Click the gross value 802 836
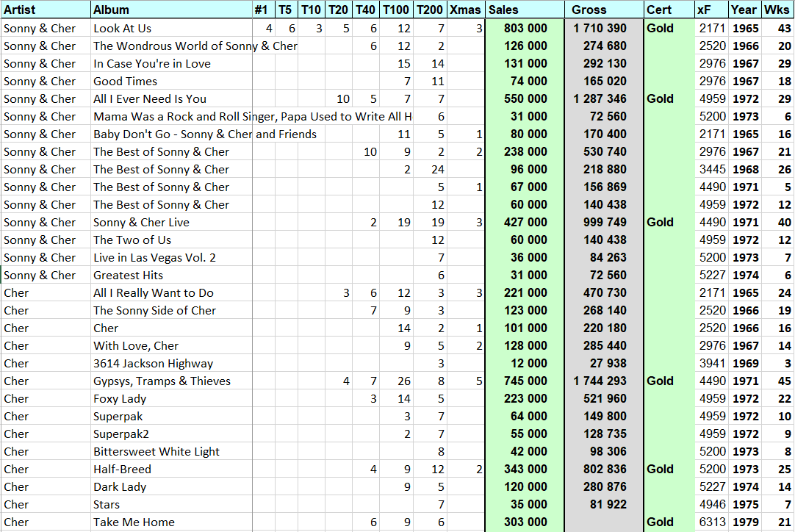The image size is (795, 532). click(604, 469)
